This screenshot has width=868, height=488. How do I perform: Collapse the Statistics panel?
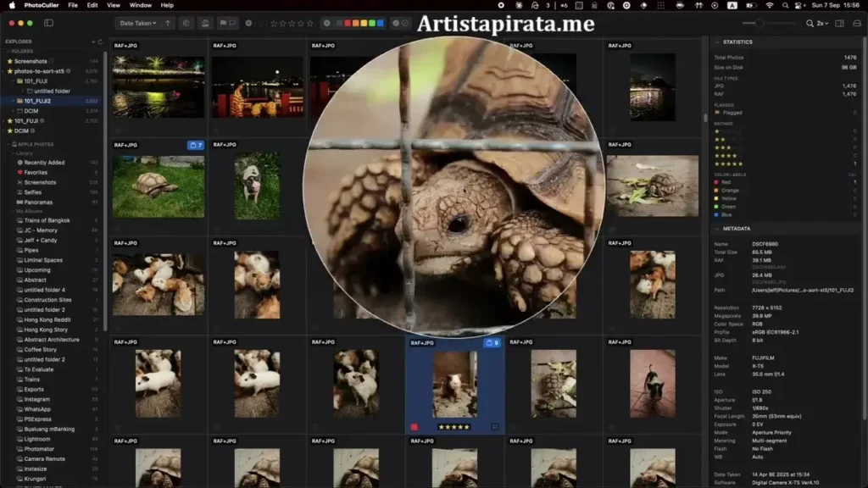pyautogui.click(x=717, y=42)
